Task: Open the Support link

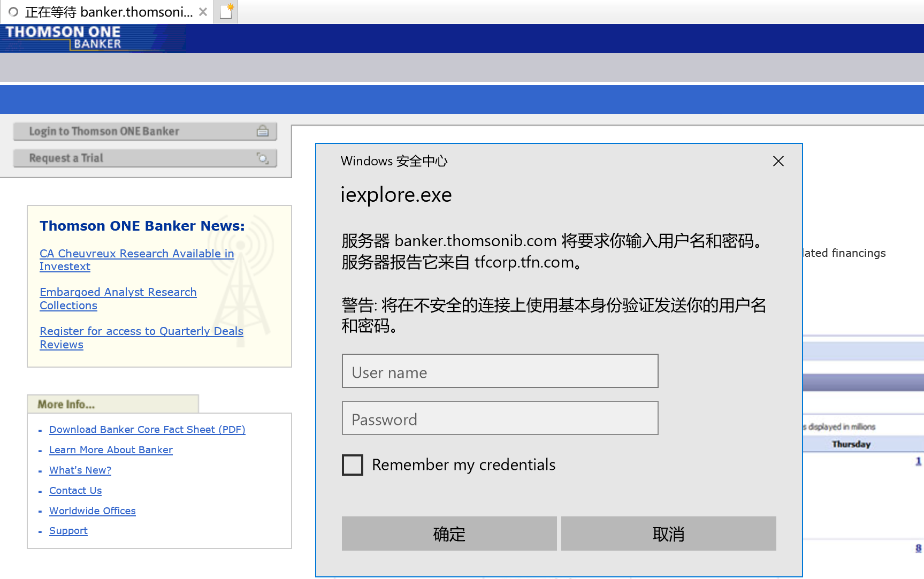Action: pyautogui.click(x=68, y=531)
